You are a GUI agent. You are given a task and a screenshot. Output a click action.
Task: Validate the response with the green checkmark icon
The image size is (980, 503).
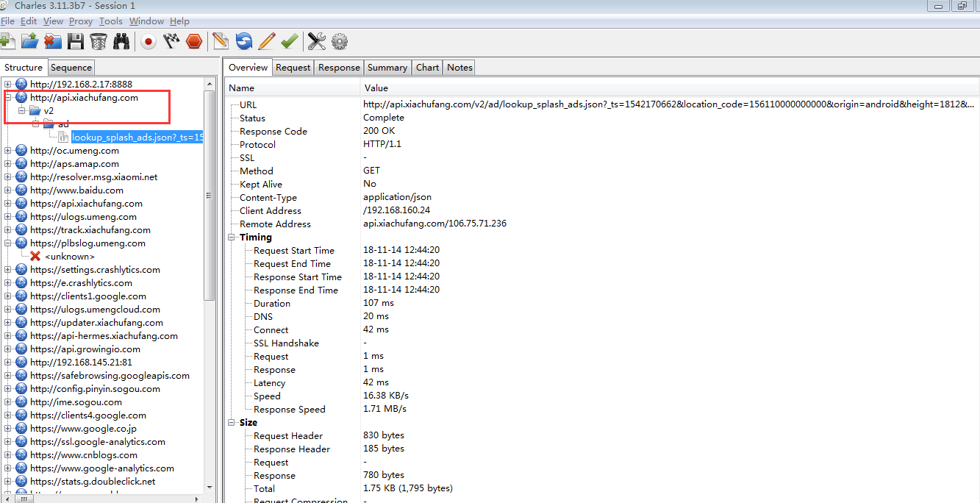290,41
